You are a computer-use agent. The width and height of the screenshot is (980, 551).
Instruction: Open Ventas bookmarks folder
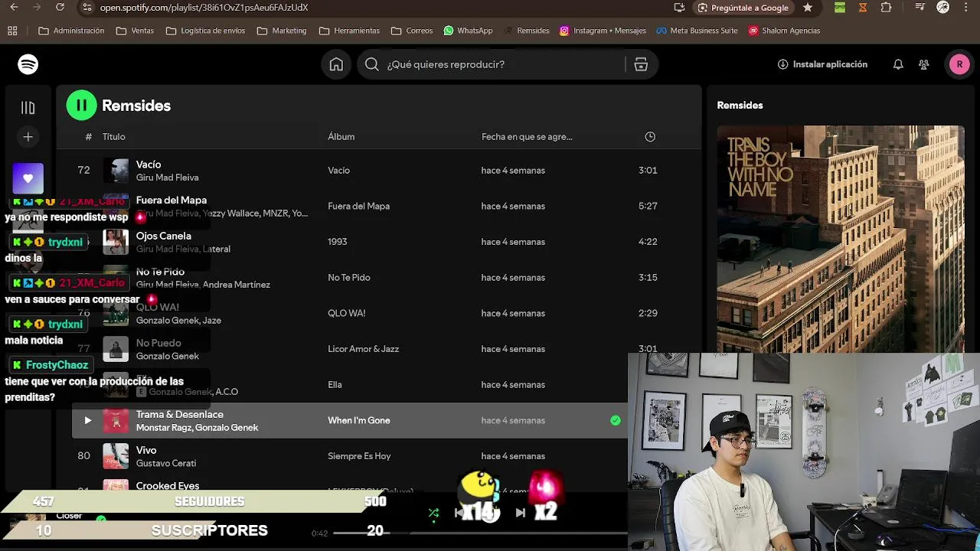pyautogui.click(x=135, y=31)
